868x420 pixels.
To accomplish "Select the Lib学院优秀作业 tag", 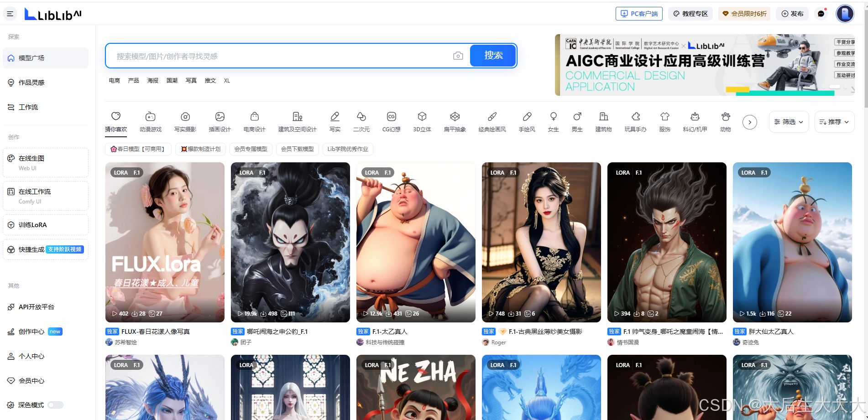I will [x=348, y=149].
